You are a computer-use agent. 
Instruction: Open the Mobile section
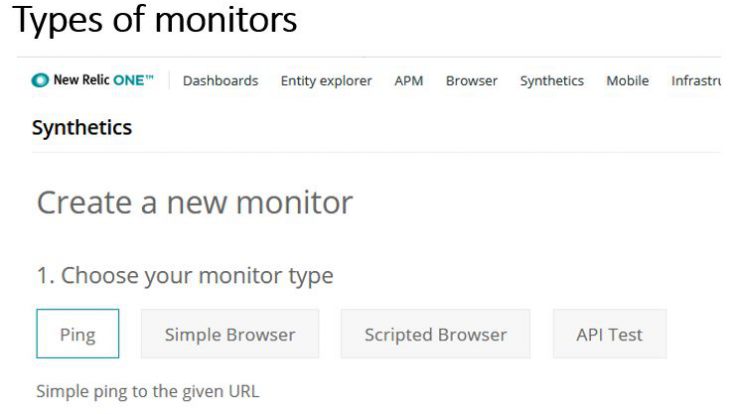point(627,81)
